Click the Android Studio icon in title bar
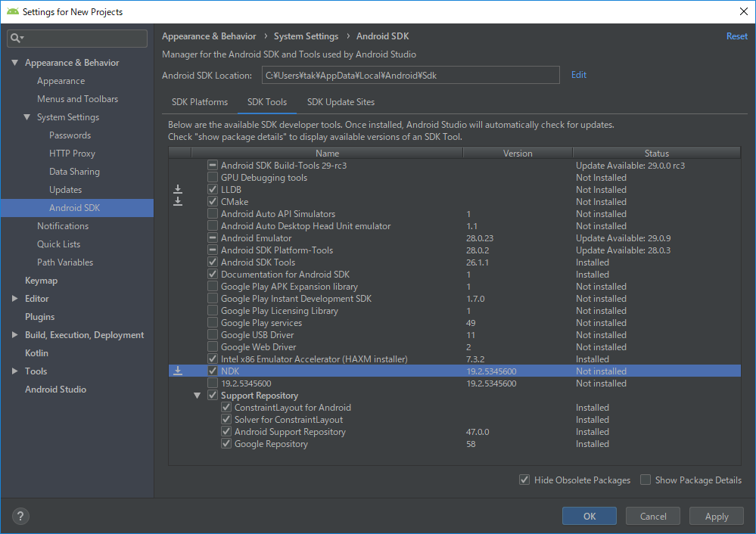Image resolution: width=756 pixels, height=534 pixels. pyautogui.click(x=13, y=11)
